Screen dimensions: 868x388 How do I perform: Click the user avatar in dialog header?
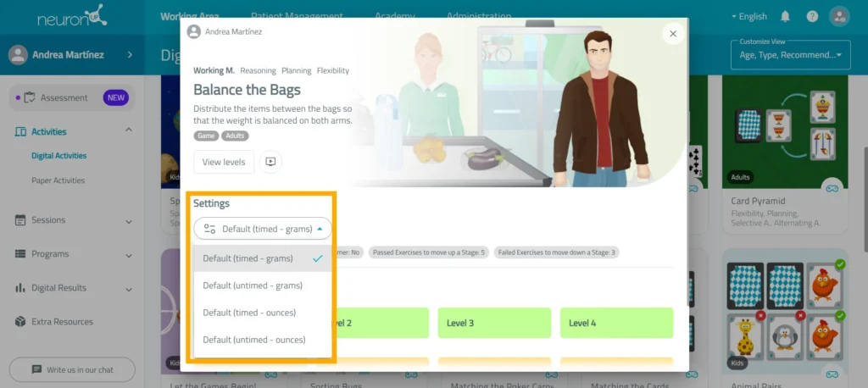coord(194,31)
